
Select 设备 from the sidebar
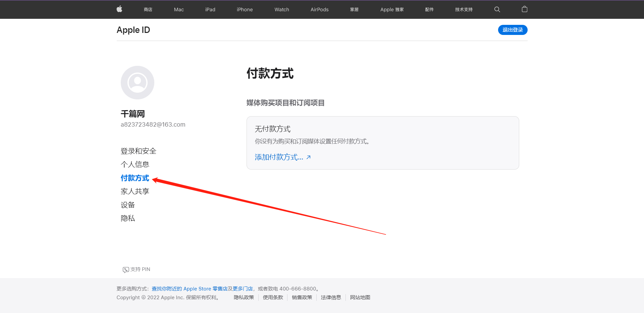click(x=127, y=205)
